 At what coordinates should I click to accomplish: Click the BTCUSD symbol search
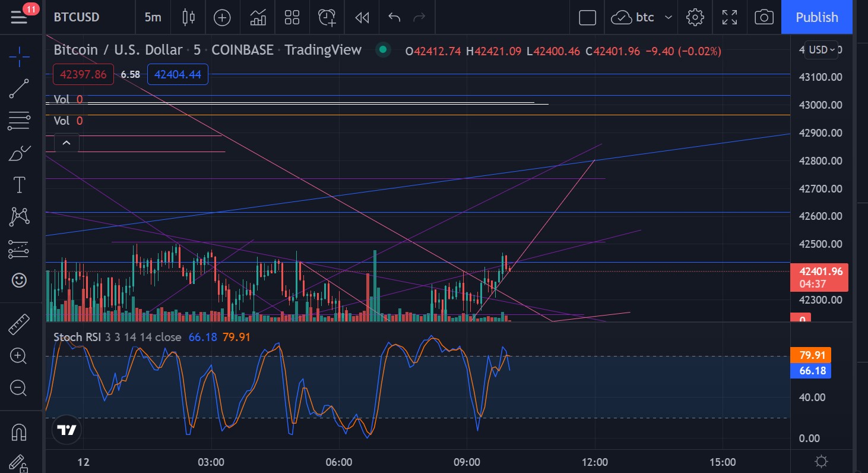coord(77,17)
